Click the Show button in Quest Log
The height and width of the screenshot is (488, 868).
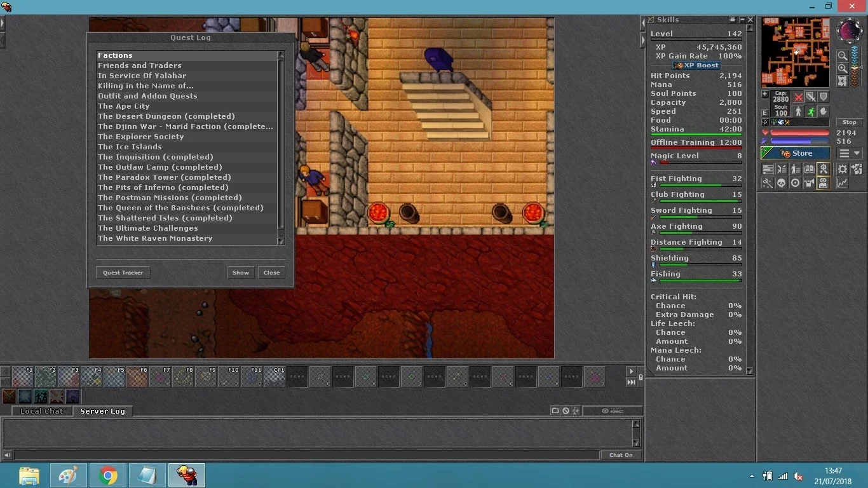coord(241,273)
